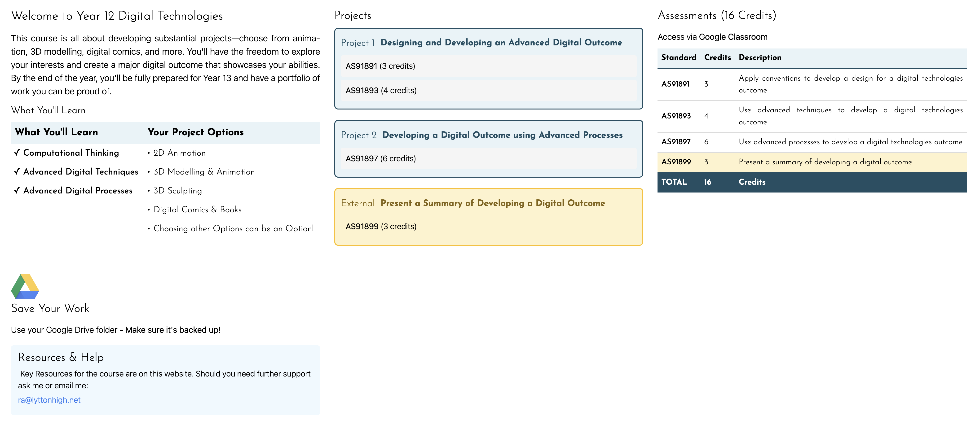This screenshot has height=429, width=980.
Task: Click the 'Welcome to Year 12 Digital Technologies' heading
Action: pos(117,16)
